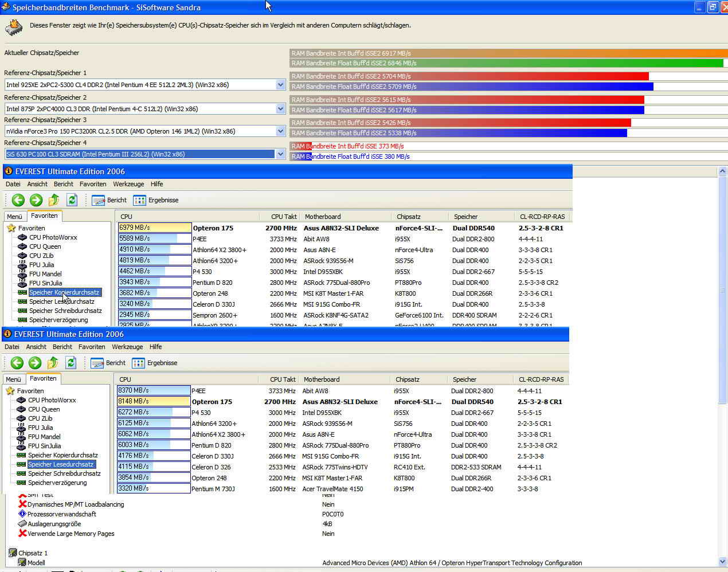Screen dimensions: 728x572
Task: Select the 3320 MB/s Pentium M 730J row
Action: click(343, 488)
